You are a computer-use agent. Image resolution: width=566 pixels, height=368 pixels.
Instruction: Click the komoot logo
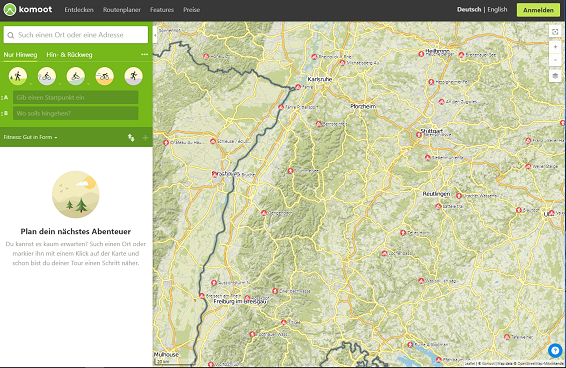tap(28, 9)
